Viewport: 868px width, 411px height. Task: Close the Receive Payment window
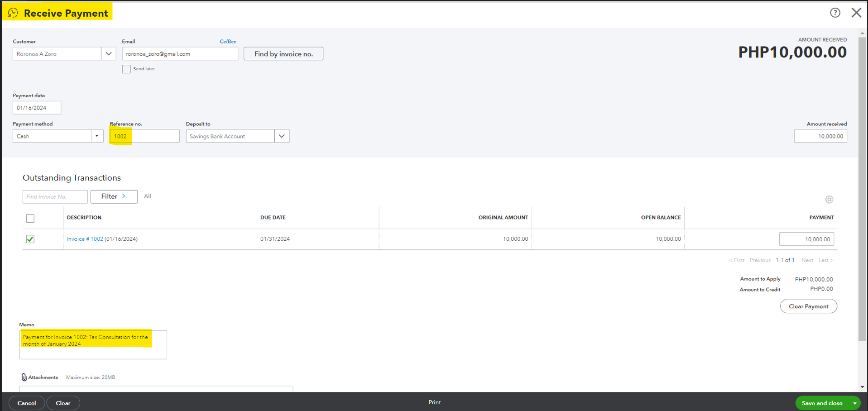click(x=856, y=13)
